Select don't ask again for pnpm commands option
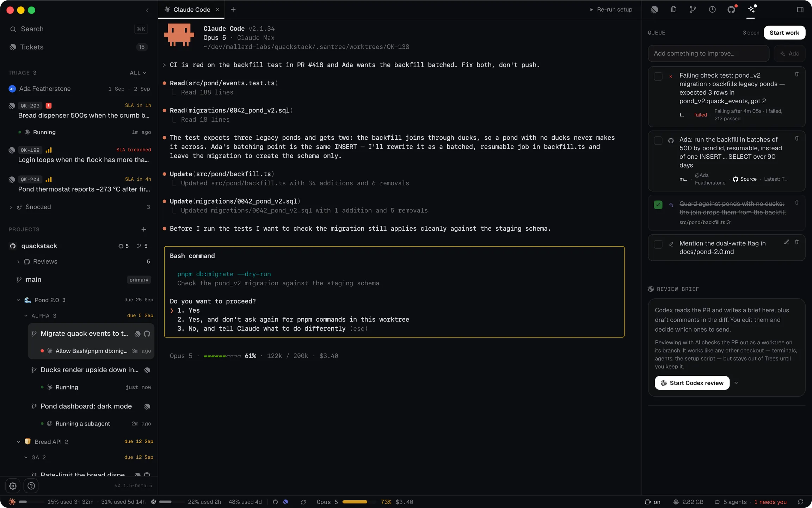812x508 pixels. click(293, 319)
